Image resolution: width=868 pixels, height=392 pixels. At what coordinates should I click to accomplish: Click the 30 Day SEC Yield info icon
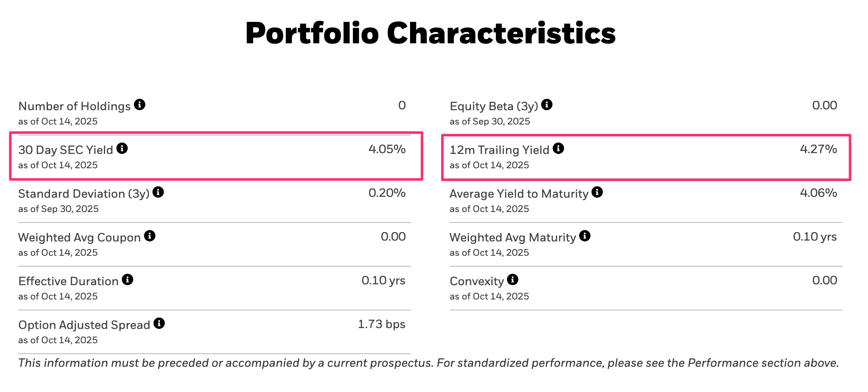122,148
